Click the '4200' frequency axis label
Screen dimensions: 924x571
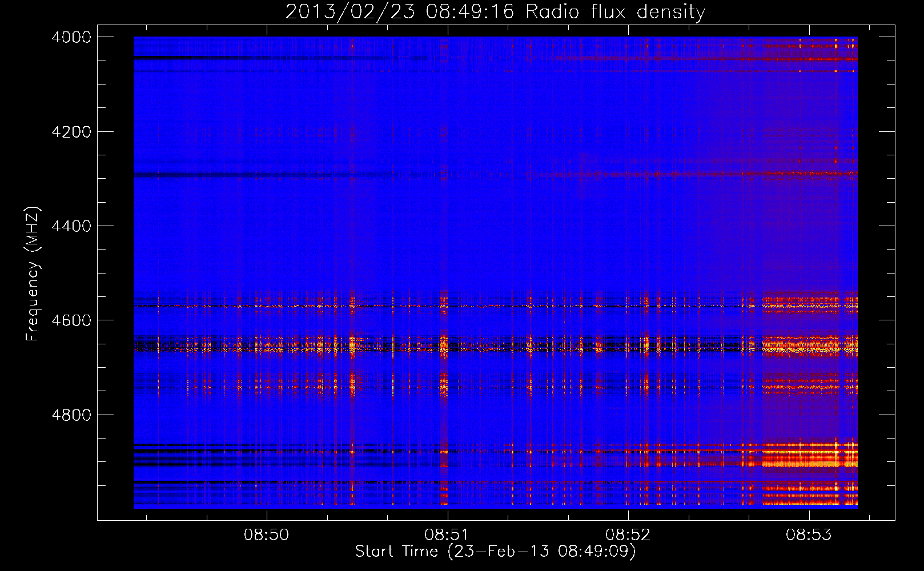[x=71, y=132]
